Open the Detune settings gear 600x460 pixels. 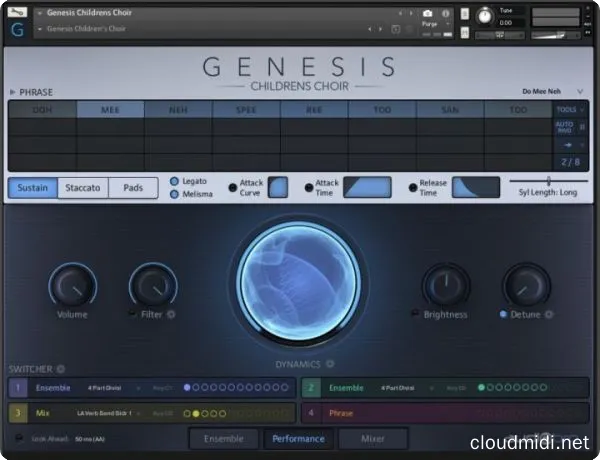[x=549, y=314]
